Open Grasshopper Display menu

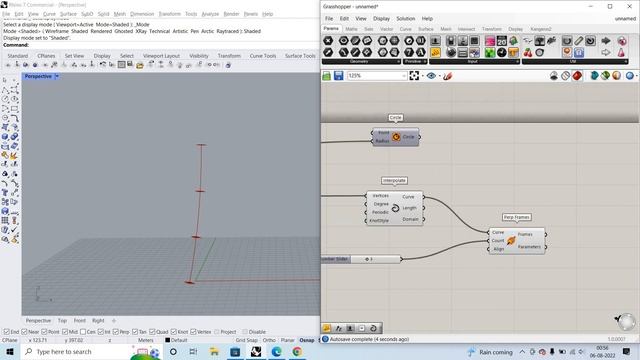pyautogui.click(x=381, y=19)
